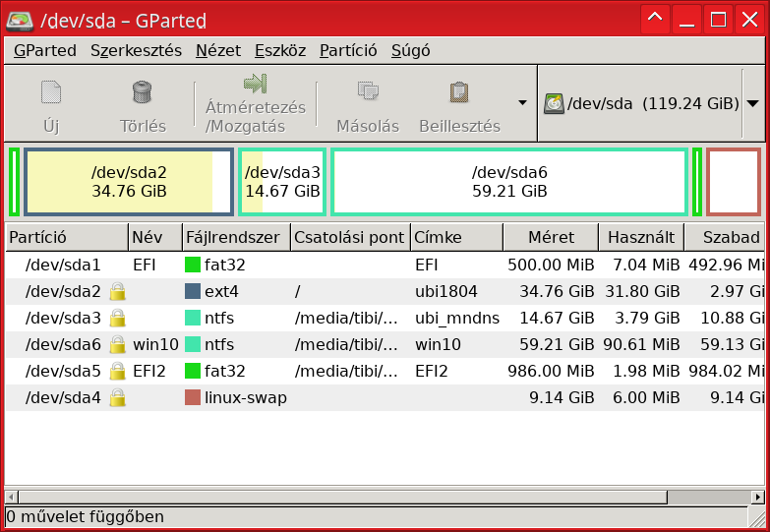Open the Eszköz menu

coord(280,50)
